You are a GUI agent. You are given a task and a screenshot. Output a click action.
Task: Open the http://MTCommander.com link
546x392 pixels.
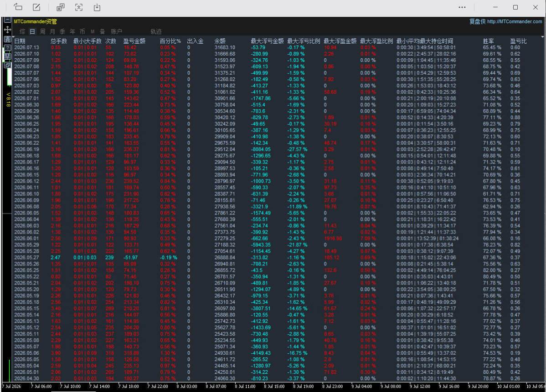pyautogui.click(x=515, y=21)
